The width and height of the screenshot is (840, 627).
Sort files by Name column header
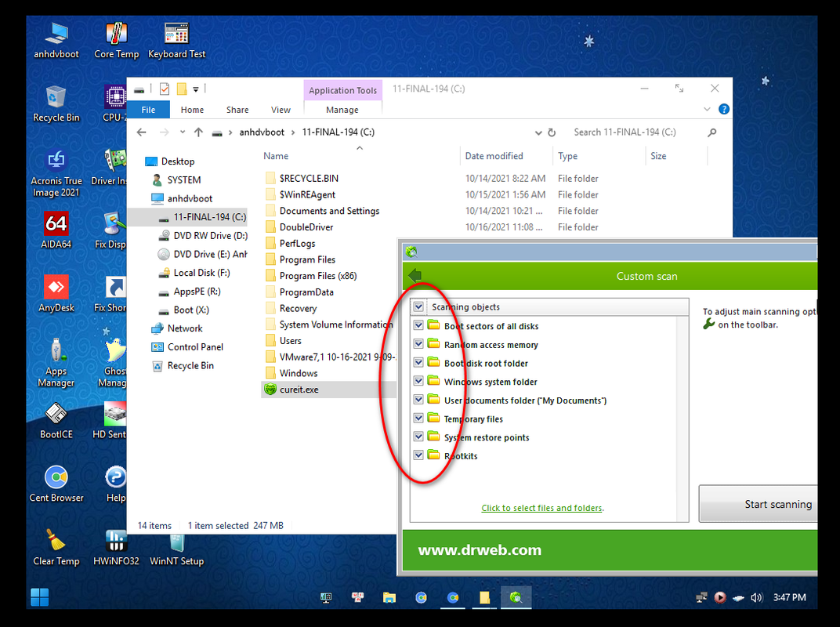pos(275,156)
